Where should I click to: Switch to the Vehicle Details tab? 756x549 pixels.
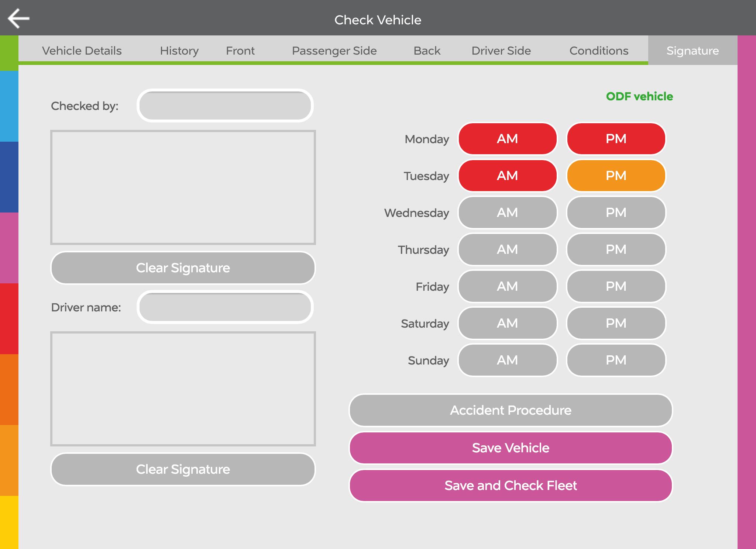coord(82,51)
